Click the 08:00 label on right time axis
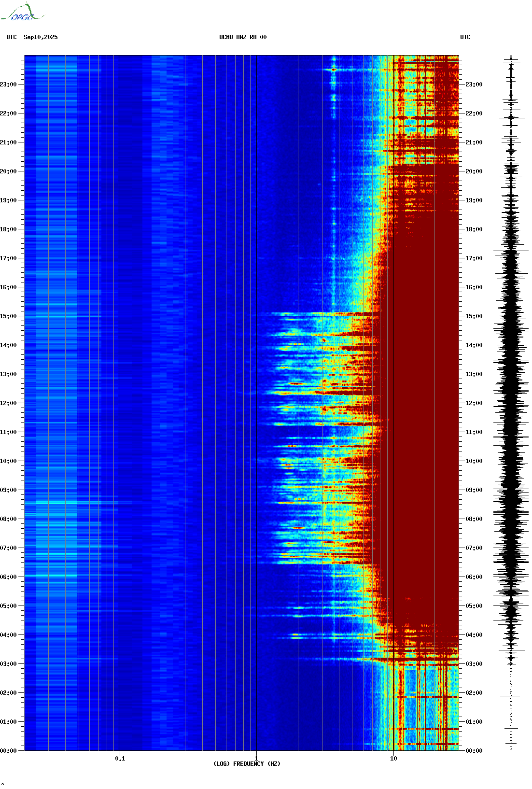 tap(474, 519)
